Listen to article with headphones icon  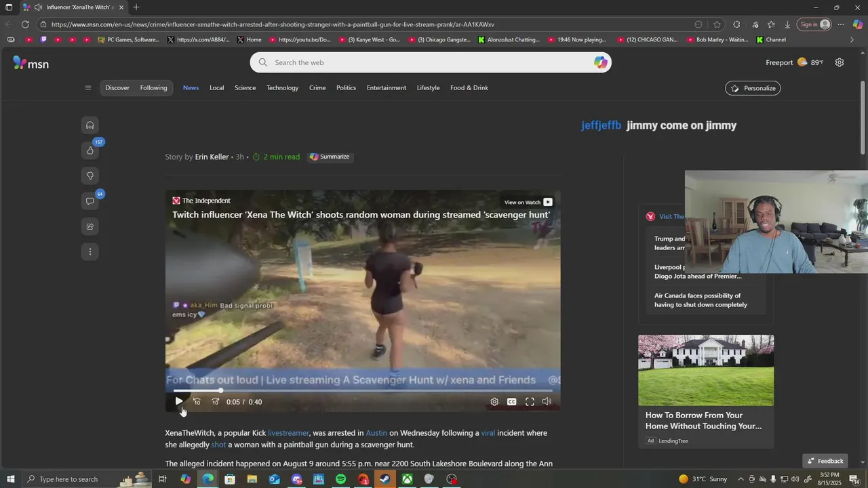tap(90, 125)
